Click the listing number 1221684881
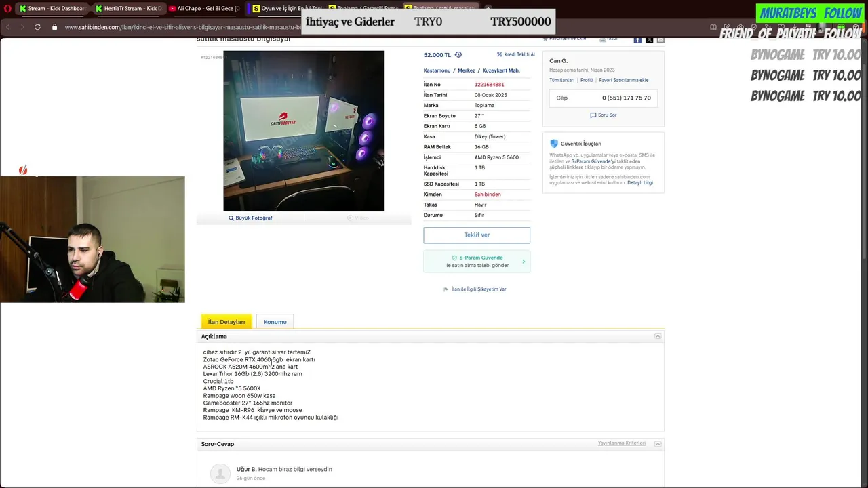 coord(489,85)
